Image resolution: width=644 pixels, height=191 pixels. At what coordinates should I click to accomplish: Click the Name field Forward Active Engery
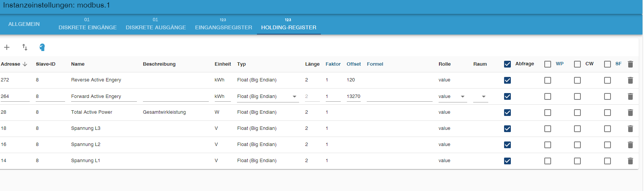click(103, 96)
